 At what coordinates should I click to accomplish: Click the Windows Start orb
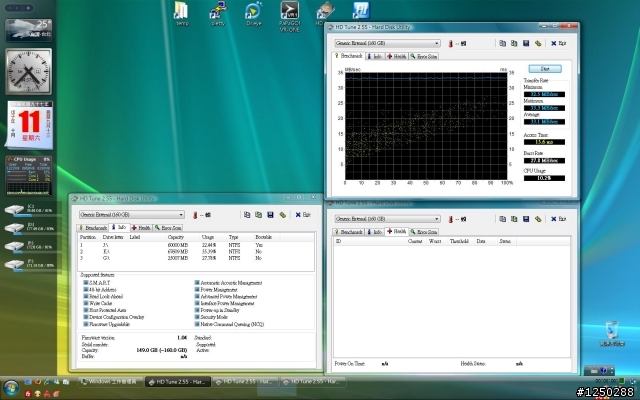pyautogui.click(x=11, y=388)
